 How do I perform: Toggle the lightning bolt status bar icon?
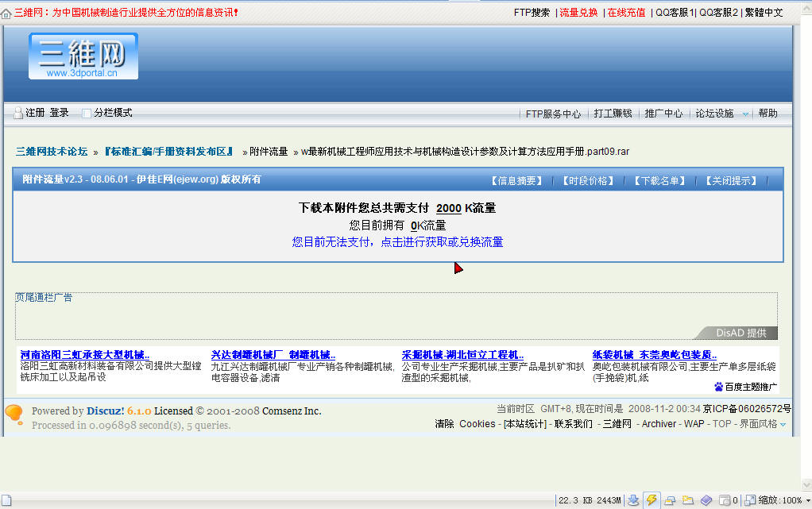click(652, 500)
